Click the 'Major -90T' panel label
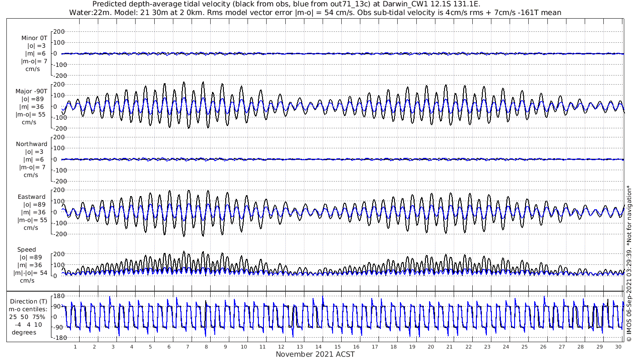Image resolution: width=637 pixels, height=364 pixels. click(31, 91)
